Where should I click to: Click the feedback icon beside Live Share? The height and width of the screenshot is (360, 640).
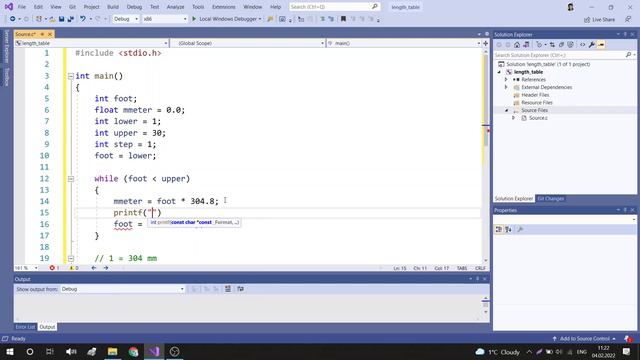pos(628,19)
